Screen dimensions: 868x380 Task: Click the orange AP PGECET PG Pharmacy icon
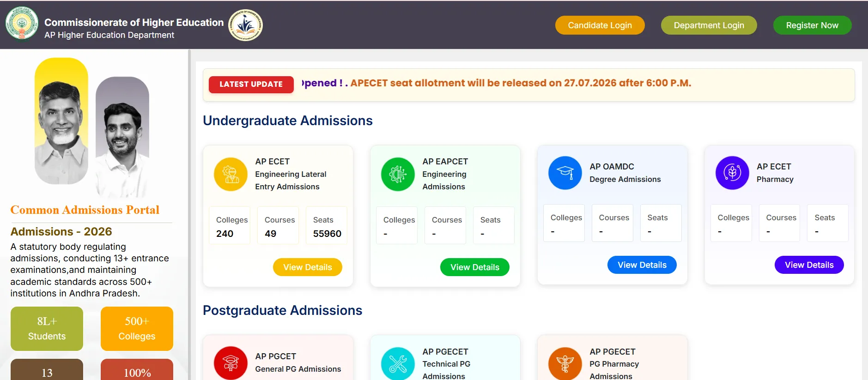(565, 363)
